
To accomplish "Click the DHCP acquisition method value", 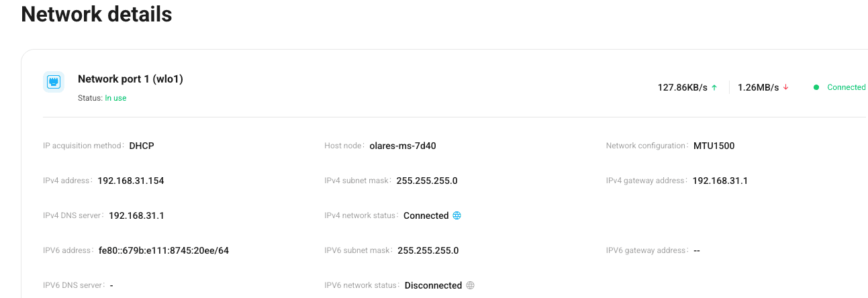I will (x=142, y=146).
